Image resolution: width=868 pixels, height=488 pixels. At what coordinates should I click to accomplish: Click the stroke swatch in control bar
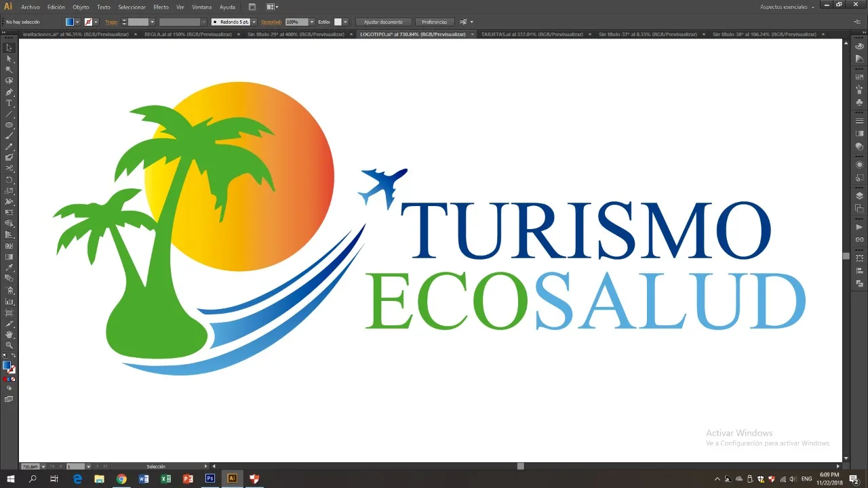click(x=88, y=22)
